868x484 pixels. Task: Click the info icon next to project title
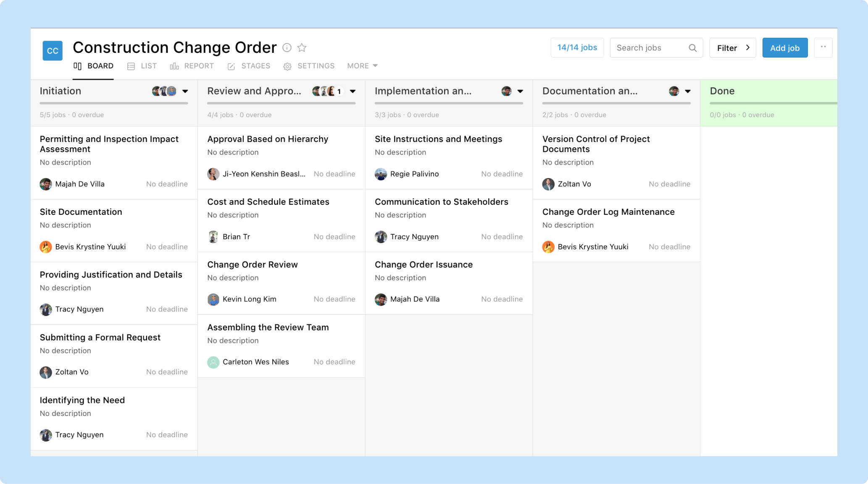pyautogui.click(x=288, y=47)
